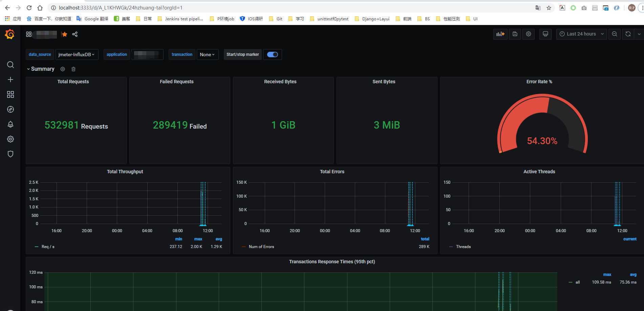Open the Explore compass icon

10,109
